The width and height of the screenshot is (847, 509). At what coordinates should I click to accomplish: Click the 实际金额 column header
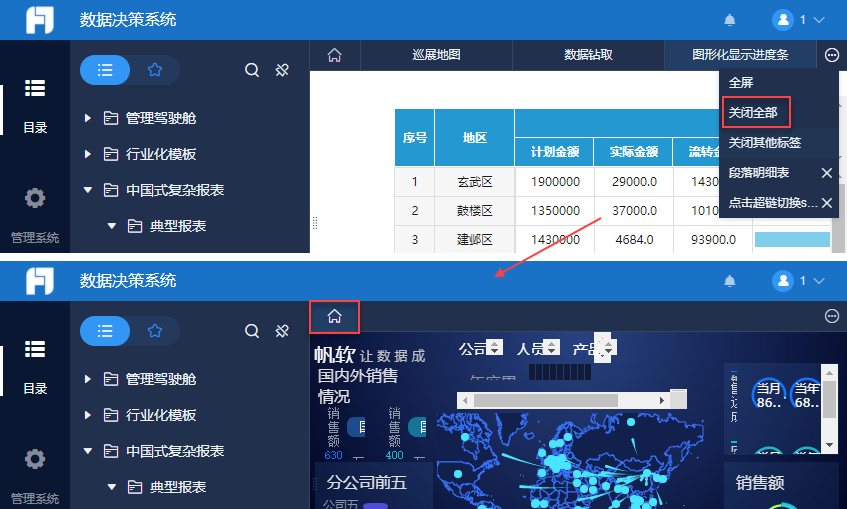click(633, 152)
